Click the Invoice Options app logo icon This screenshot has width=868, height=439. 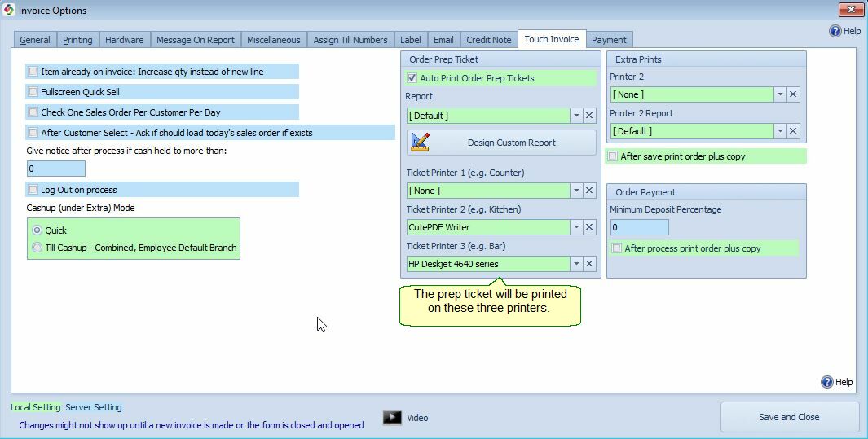pyautogui.click(x=9, y=10)
